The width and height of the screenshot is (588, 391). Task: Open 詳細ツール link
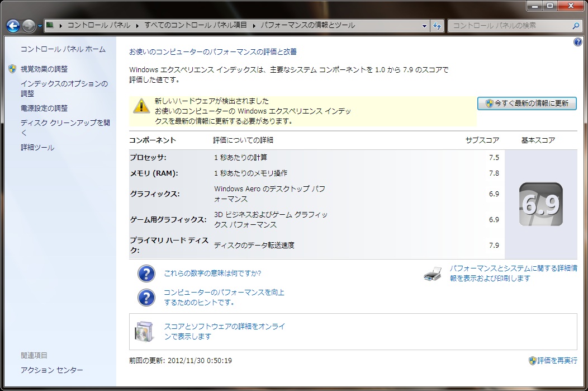[x=37, y=148]
